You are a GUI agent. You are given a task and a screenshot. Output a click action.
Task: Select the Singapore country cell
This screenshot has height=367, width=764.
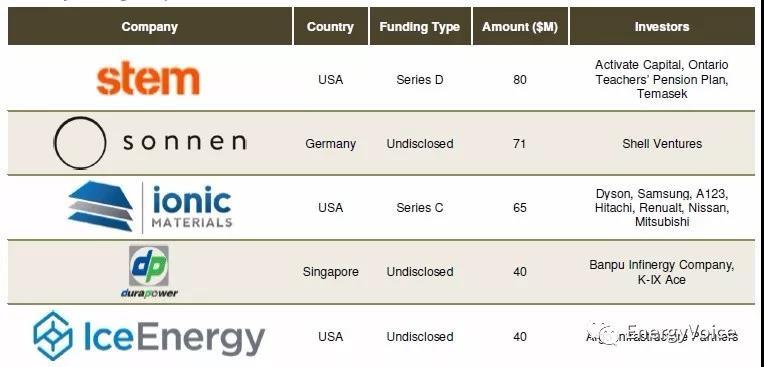tap(330, 271)
